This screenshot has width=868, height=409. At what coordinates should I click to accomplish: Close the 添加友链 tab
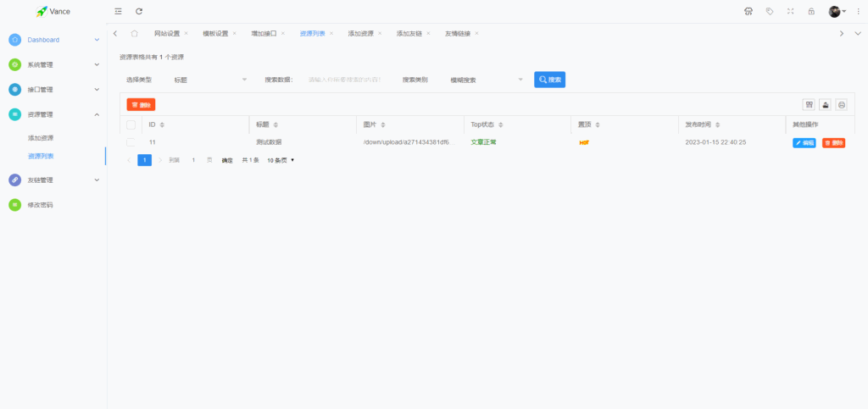(428, 33)
